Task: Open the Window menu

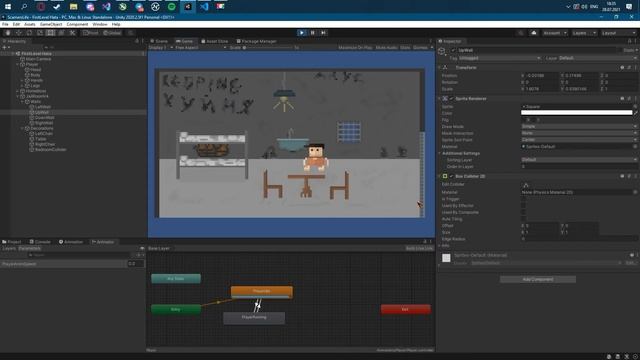Action: click(x=100, y=24)
